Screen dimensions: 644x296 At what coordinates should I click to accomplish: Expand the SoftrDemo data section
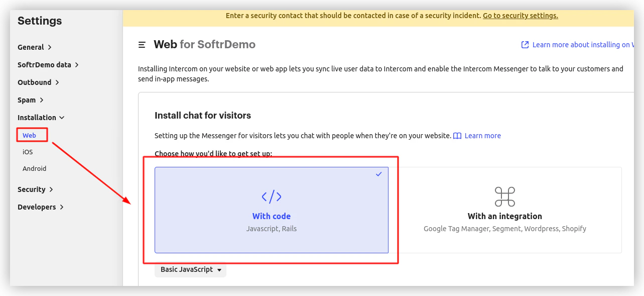coord(48,65)
